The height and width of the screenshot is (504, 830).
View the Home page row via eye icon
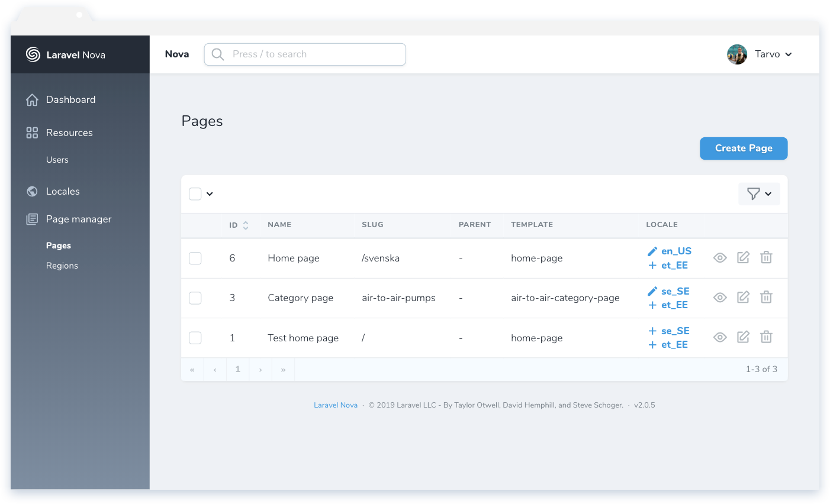(x=720, y=258)
